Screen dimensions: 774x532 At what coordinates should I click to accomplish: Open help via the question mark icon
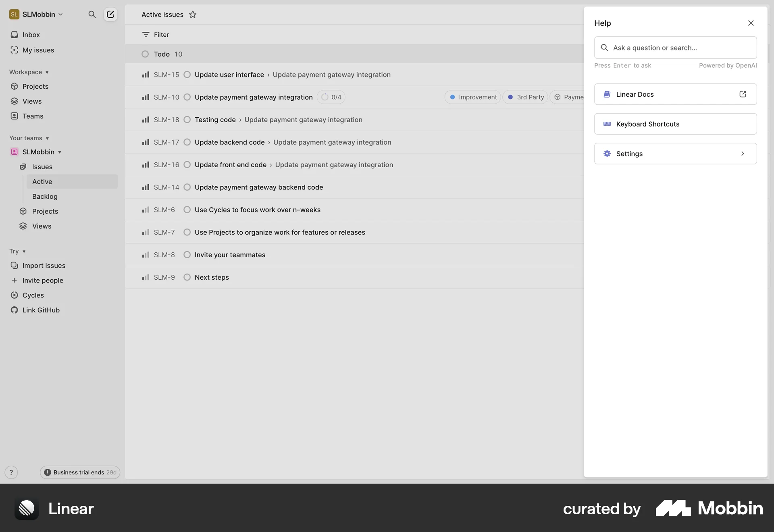[x=11, y=472]
